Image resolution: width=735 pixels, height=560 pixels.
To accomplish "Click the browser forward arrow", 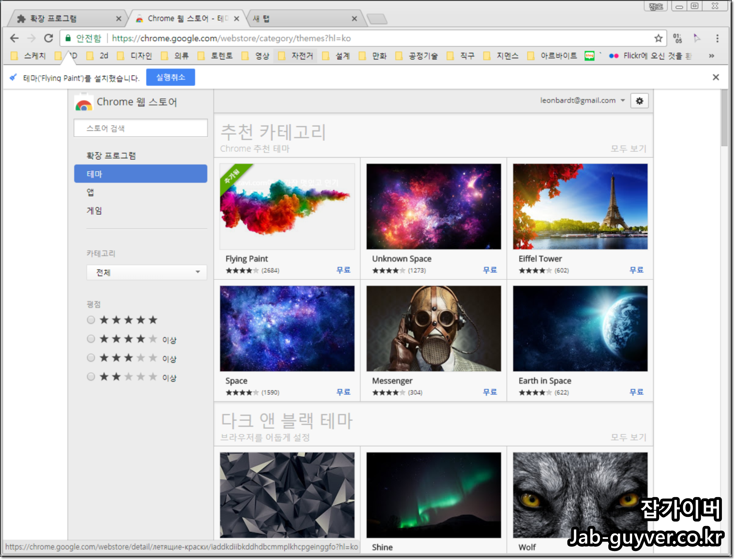I will 31,38.
